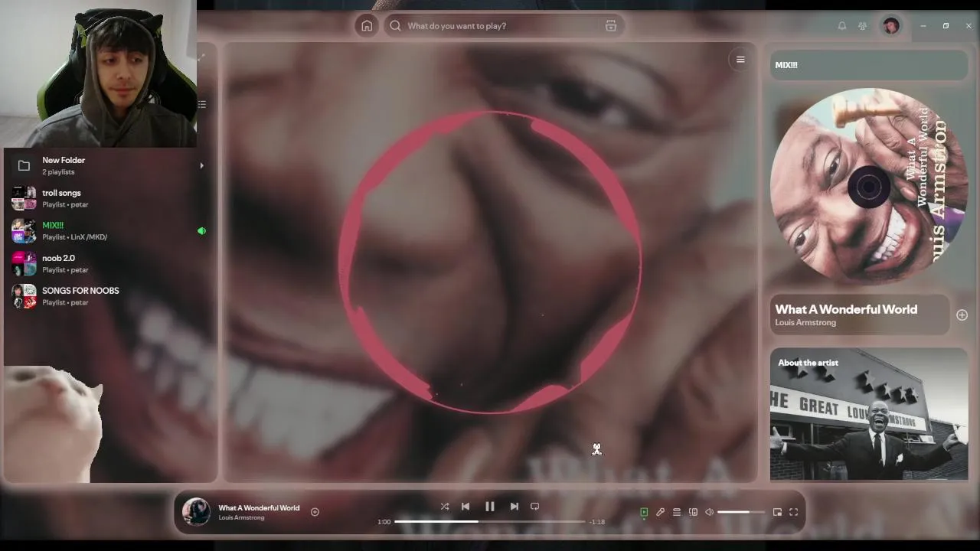Add song to Liked Songs from the right panel
Image resolution: width=980 pixels, height=551 pixels.
(962, 315)
